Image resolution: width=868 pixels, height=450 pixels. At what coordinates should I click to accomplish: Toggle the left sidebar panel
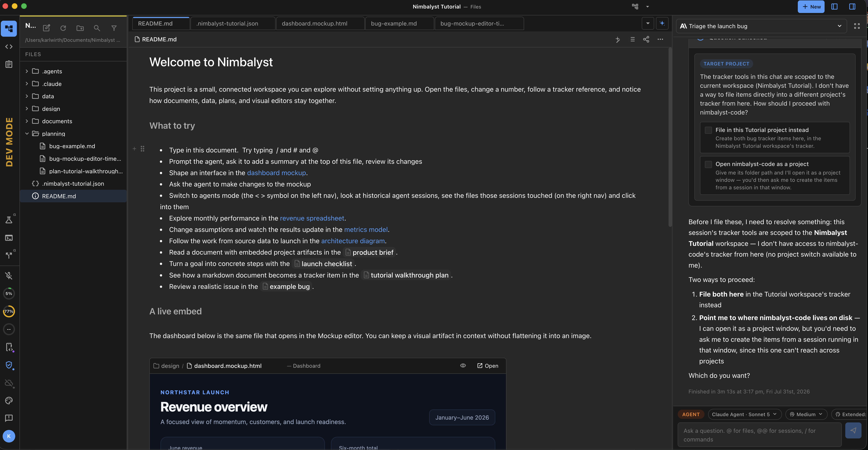(834, 7)
